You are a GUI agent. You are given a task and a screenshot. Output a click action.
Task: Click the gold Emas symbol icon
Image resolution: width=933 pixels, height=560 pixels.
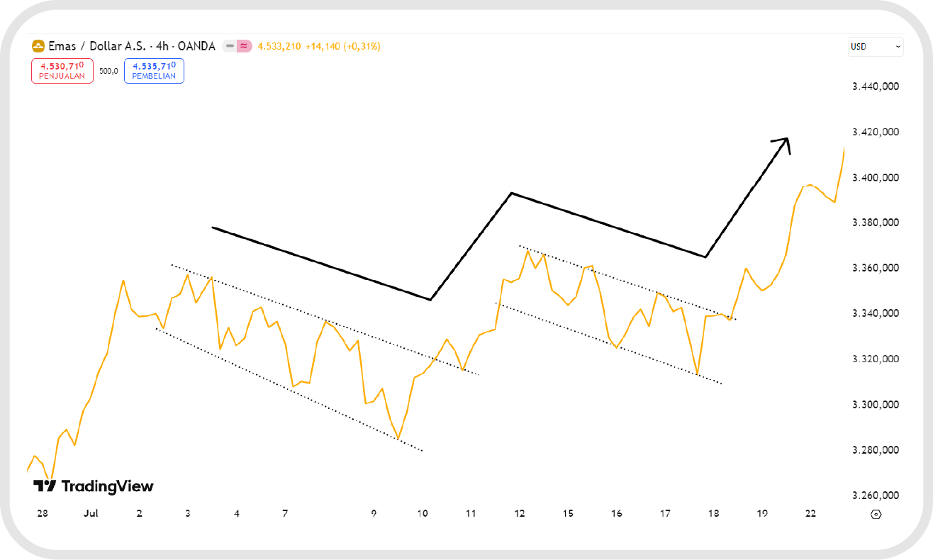pos(38,46)
